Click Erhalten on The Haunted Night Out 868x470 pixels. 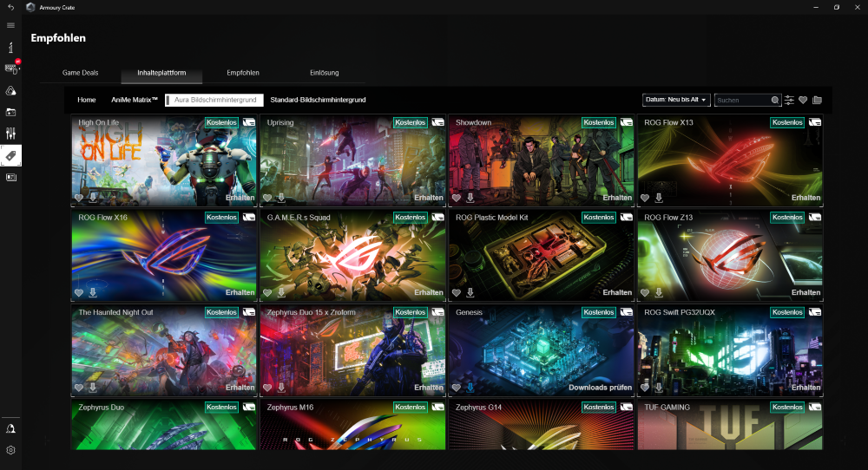coord(240,388)
